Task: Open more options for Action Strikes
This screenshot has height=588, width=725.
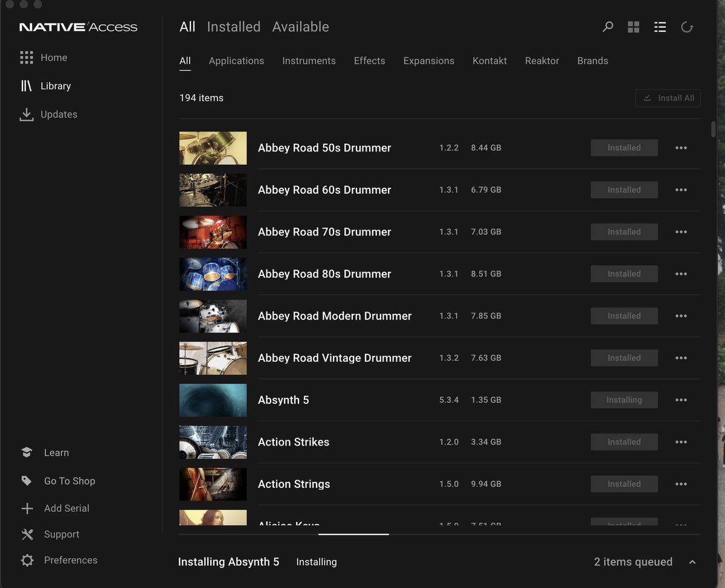Action: pos(681,442)
